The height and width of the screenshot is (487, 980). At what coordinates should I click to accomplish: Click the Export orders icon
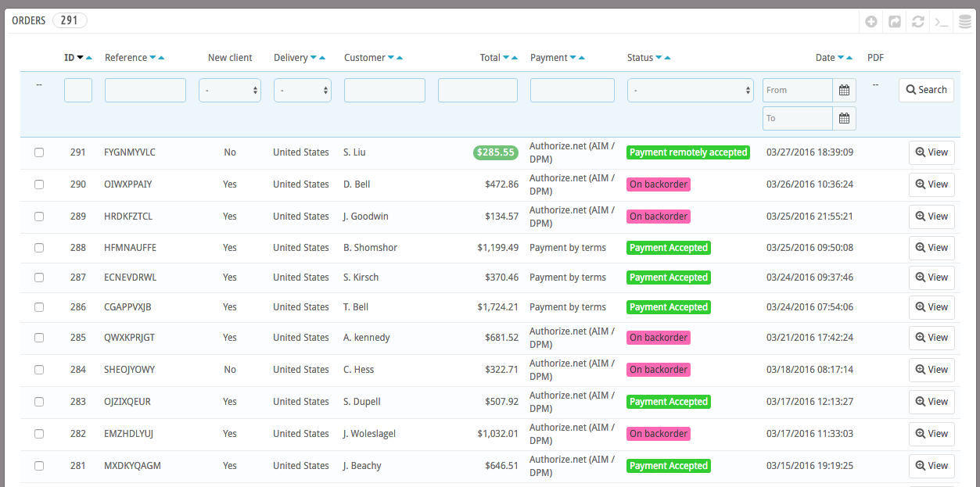(895, 21)
